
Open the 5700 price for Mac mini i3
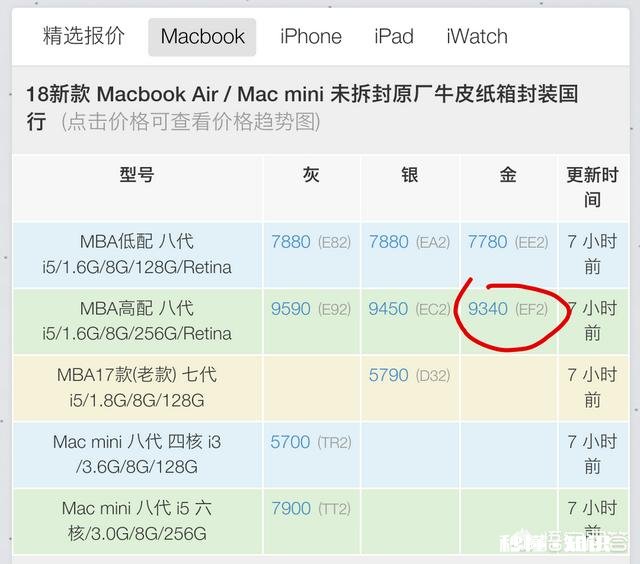click(291, 442)
